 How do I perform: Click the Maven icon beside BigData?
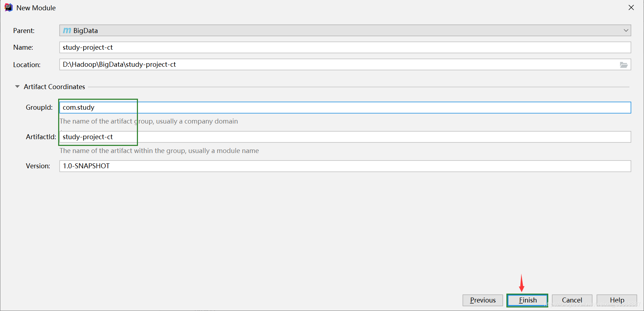67,31
